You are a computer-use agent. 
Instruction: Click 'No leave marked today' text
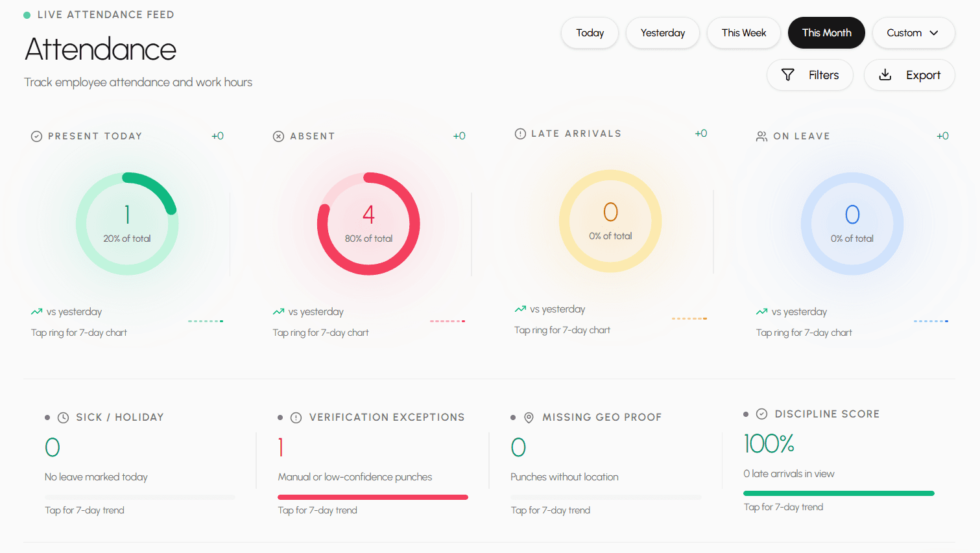96,477
